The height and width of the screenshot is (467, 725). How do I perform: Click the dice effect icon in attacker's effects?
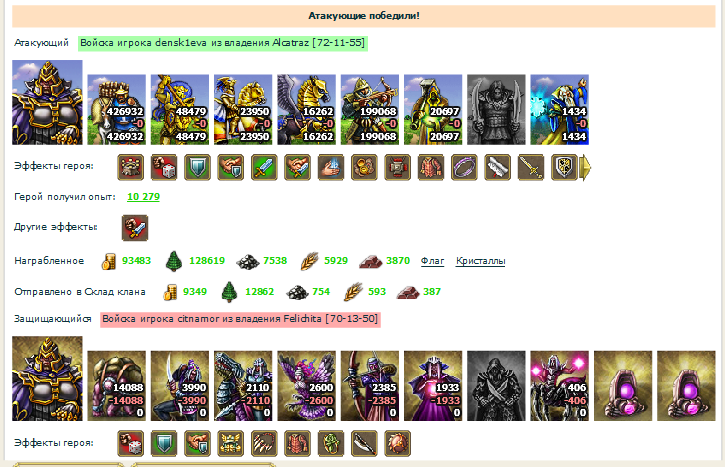[164, 167]
